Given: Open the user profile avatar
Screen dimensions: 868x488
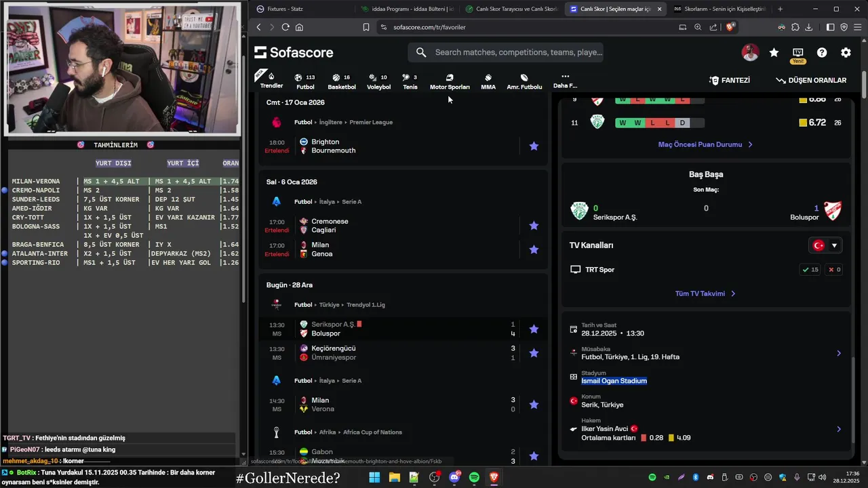Looking at the screenshot, I should [750, 52].
